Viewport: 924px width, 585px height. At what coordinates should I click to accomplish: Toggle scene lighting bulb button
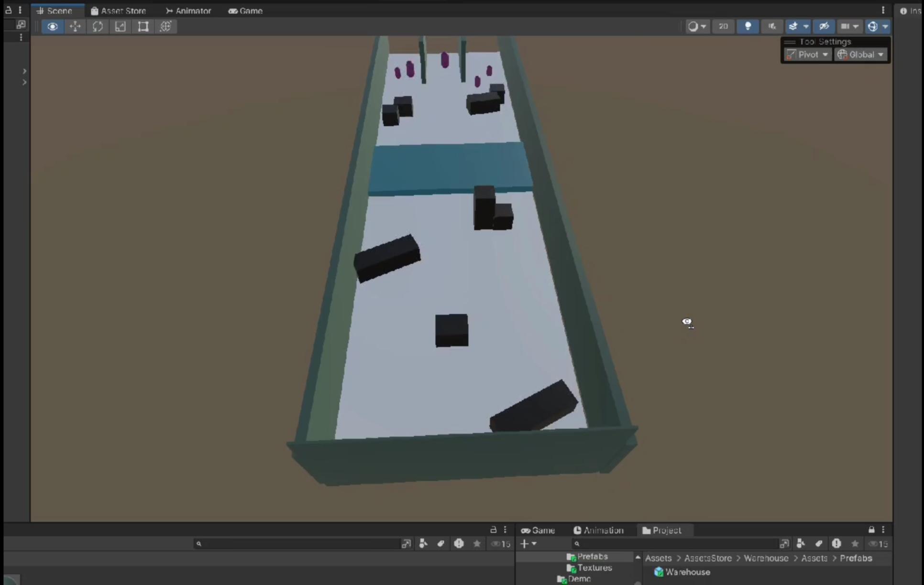point(748,26)
